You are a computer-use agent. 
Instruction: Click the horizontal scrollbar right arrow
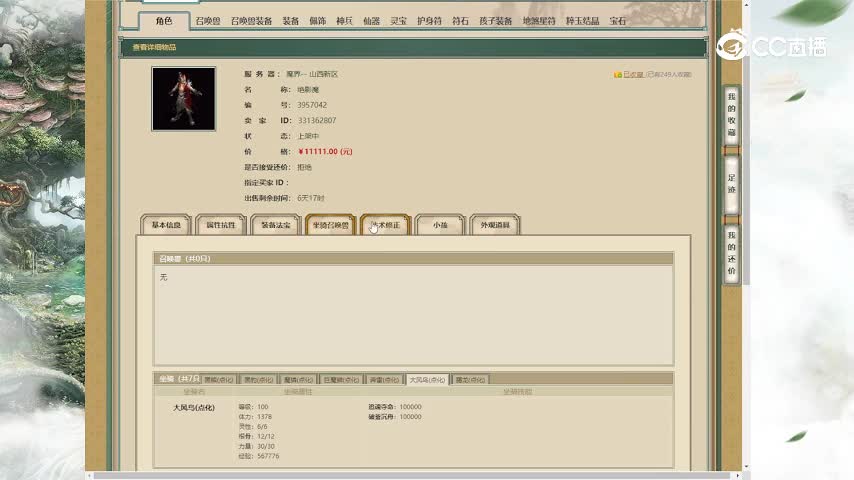point(738,476)
